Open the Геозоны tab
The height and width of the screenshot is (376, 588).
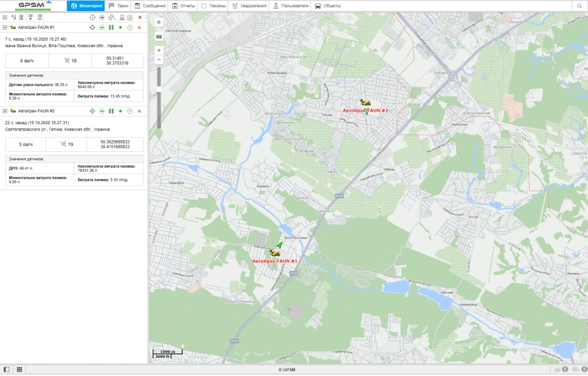212,6
